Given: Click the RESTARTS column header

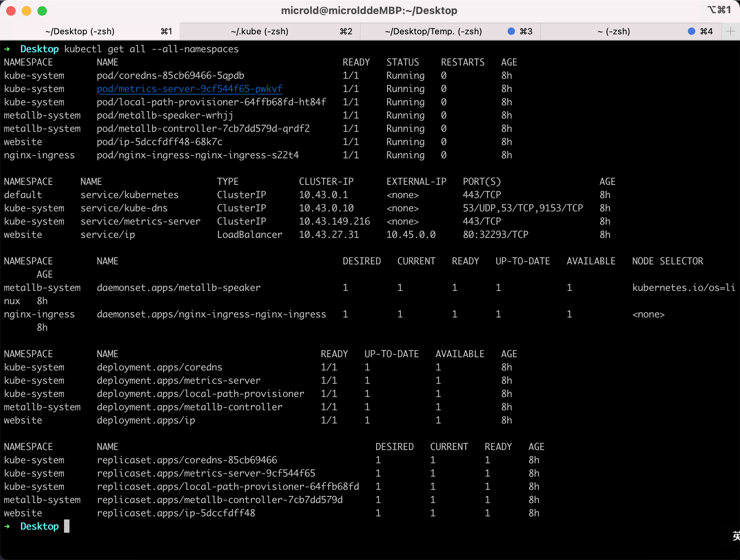Looking at the screenshot, I should 463,62.
